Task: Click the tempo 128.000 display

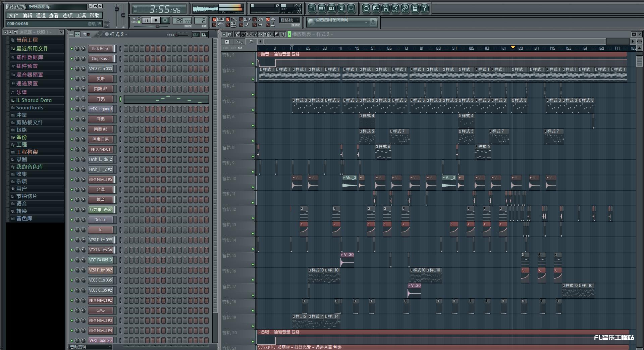Action: [182, 20]
